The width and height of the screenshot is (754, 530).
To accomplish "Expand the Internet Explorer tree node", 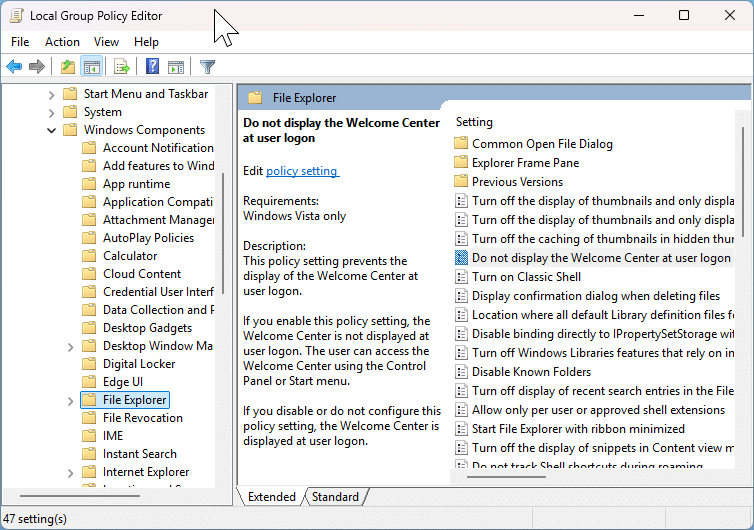I will [x=70, y=472].
